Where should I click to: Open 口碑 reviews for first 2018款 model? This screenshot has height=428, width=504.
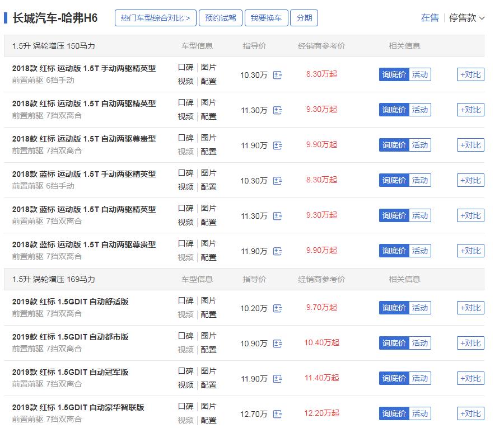click(185, 68)
